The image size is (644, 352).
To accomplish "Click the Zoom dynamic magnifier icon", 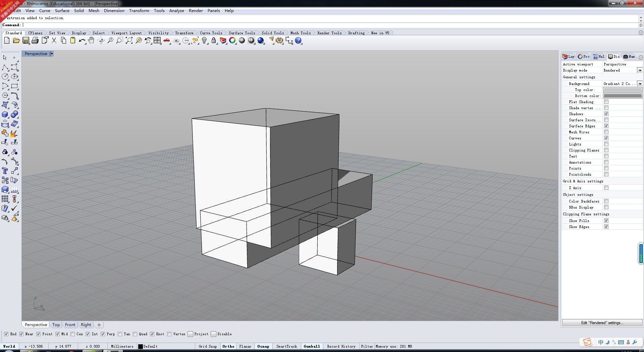I will [110, 41].
